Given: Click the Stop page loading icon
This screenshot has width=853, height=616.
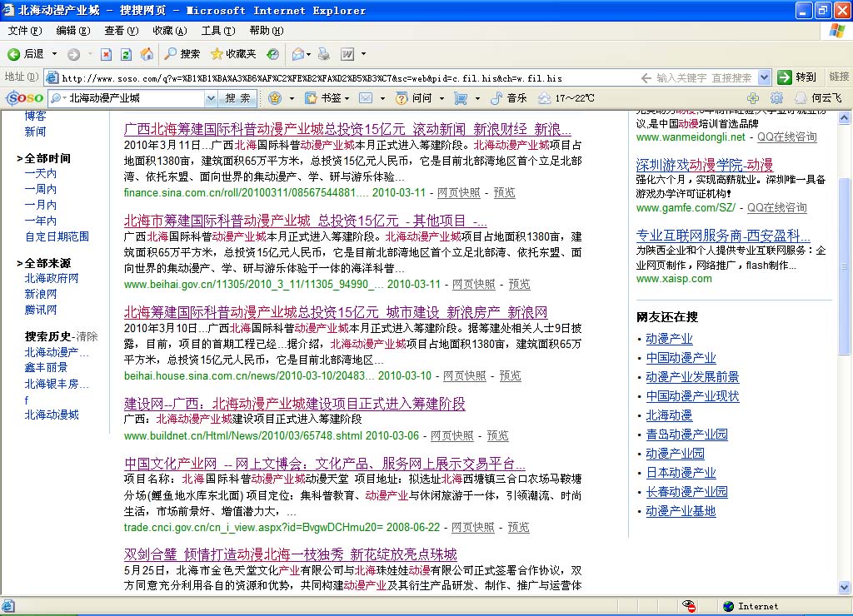Looking at the screenshot, I should point(106,54).
